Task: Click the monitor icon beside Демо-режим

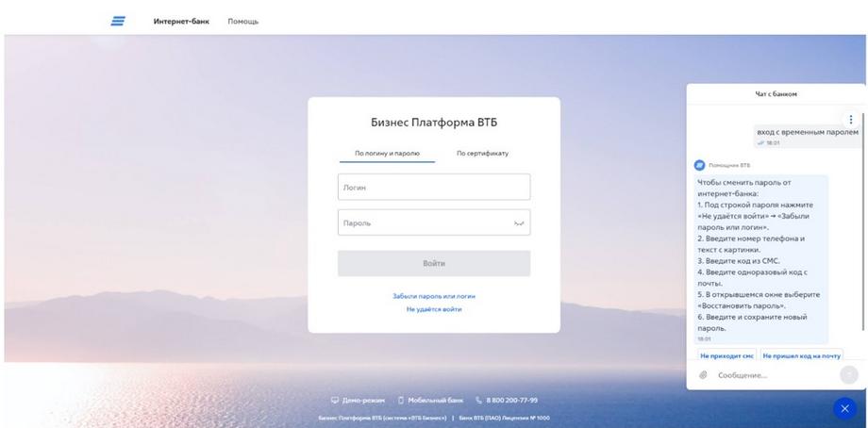Action: click(x=334, y=400)
